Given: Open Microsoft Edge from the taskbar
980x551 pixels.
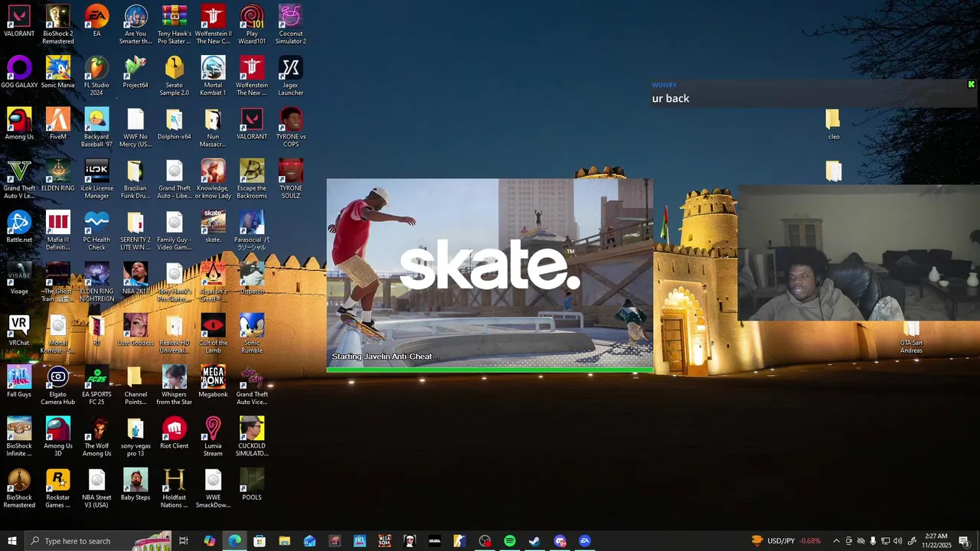Looking at the screenshot, I should (x=234, y=541).
